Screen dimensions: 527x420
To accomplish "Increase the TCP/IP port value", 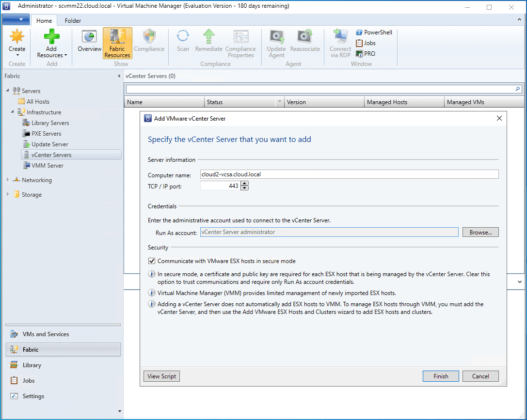I will click(244, 184).
